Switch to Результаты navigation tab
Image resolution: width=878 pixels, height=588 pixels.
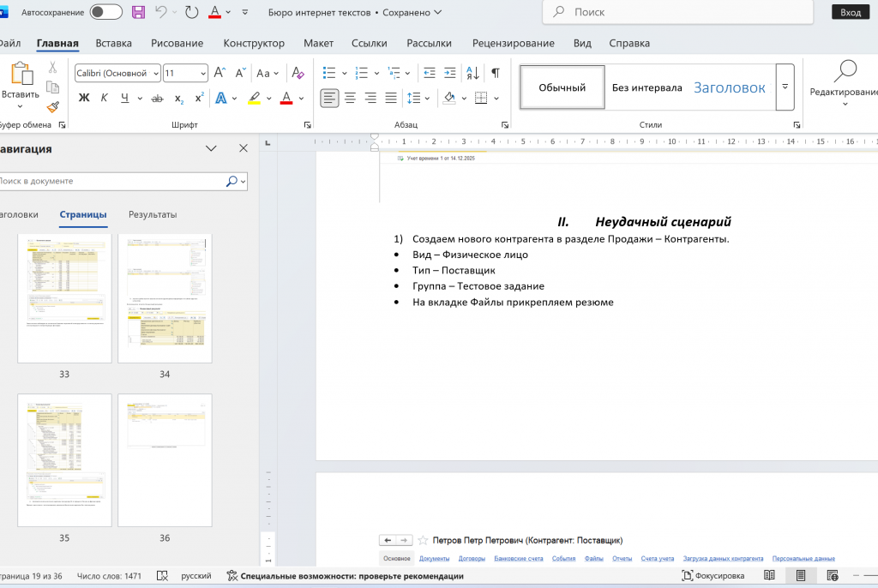(x=153, y=214)
